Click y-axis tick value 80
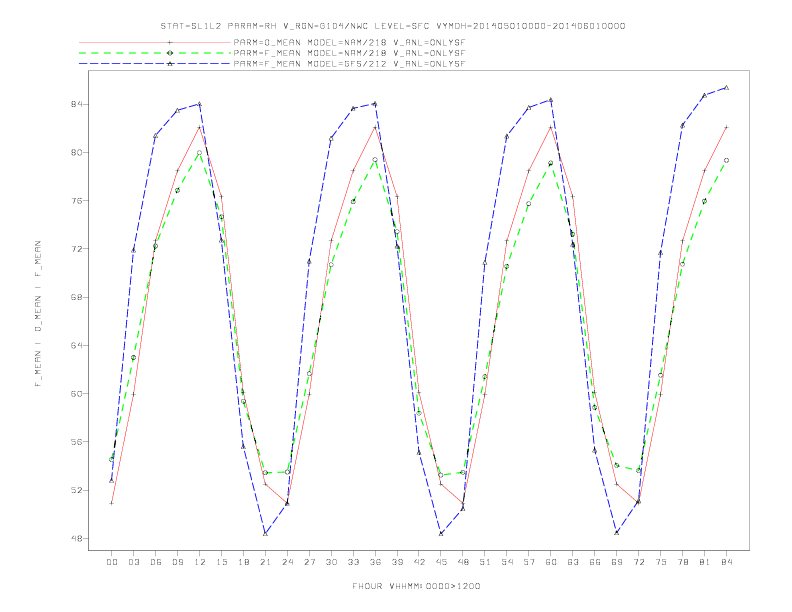The width and height of the screenshot is (792, 612). [x=76, y=152]
